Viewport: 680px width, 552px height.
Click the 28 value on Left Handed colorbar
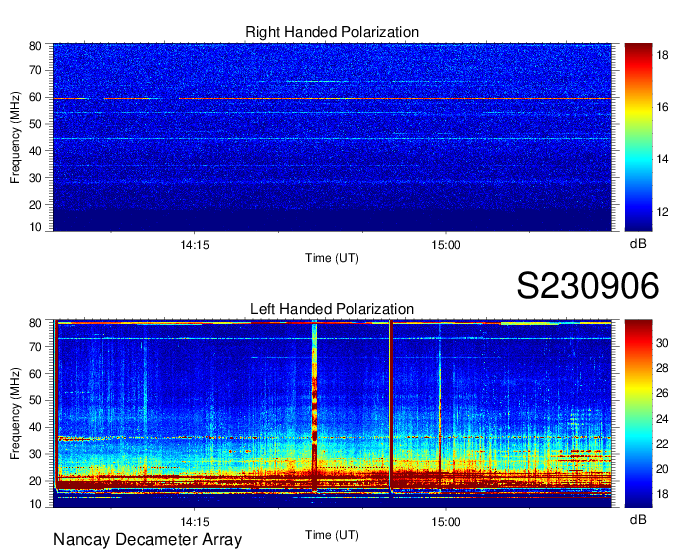coord(662,368)
